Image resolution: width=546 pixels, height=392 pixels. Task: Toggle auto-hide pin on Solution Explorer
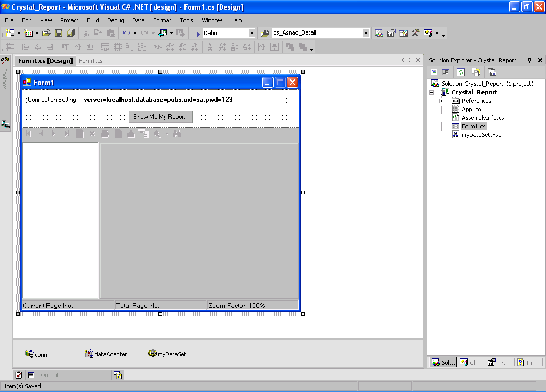[x=529, y=60]
